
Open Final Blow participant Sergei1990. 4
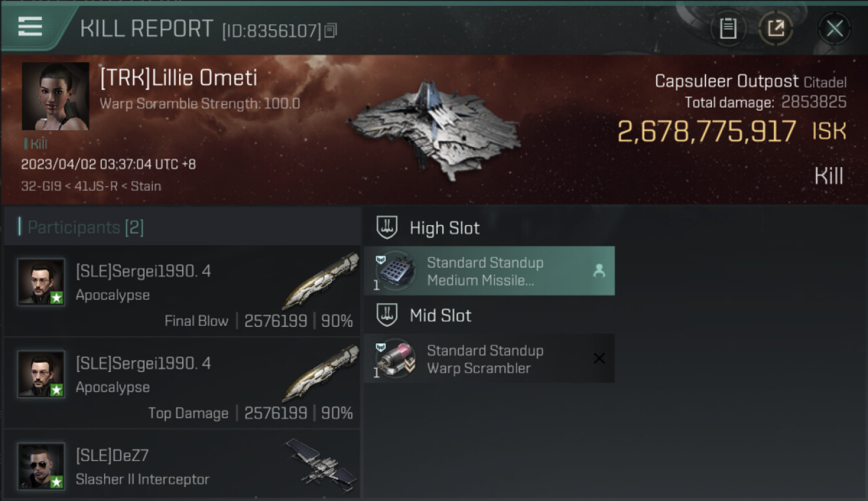182,291
